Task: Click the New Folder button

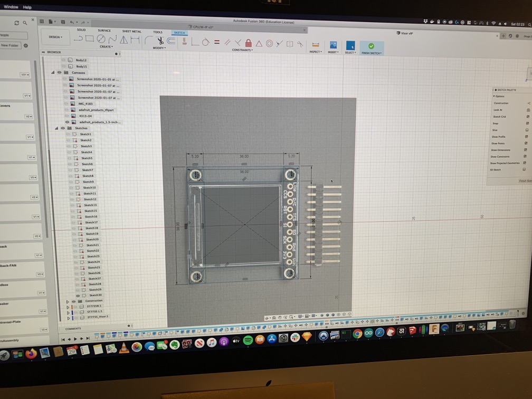Action: pos(10,45)
